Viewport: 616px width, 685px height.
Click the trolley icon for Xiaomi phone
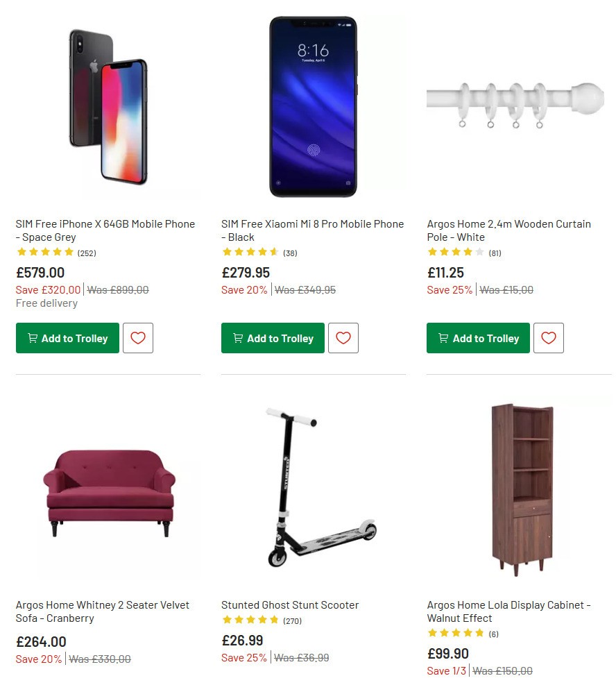237,338
